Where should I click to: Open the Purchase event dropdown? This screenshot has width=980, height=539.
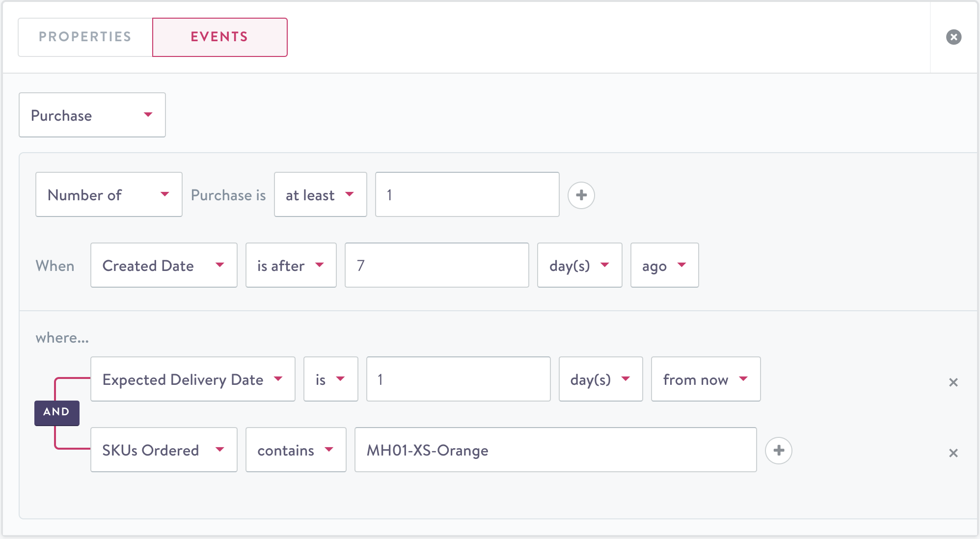coord(92,115)
